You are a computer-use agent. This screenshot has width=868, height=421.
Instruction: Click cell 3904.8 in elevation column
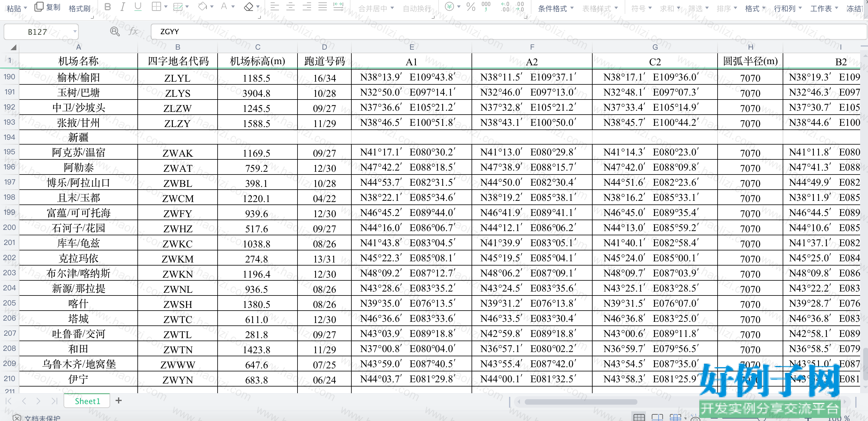258,93
